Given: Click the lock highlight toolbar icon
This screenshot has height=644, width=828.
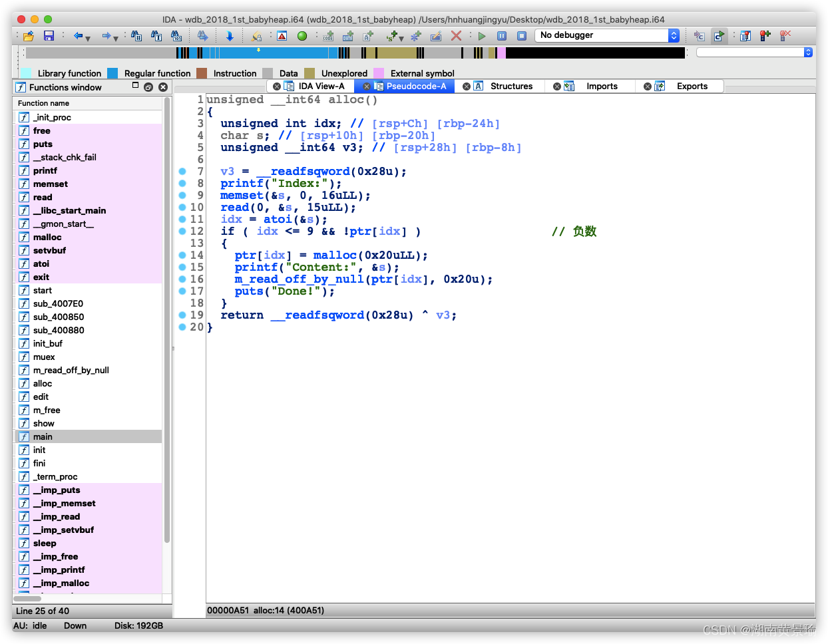Looking at the screenshot, I should tap(256, 36).
